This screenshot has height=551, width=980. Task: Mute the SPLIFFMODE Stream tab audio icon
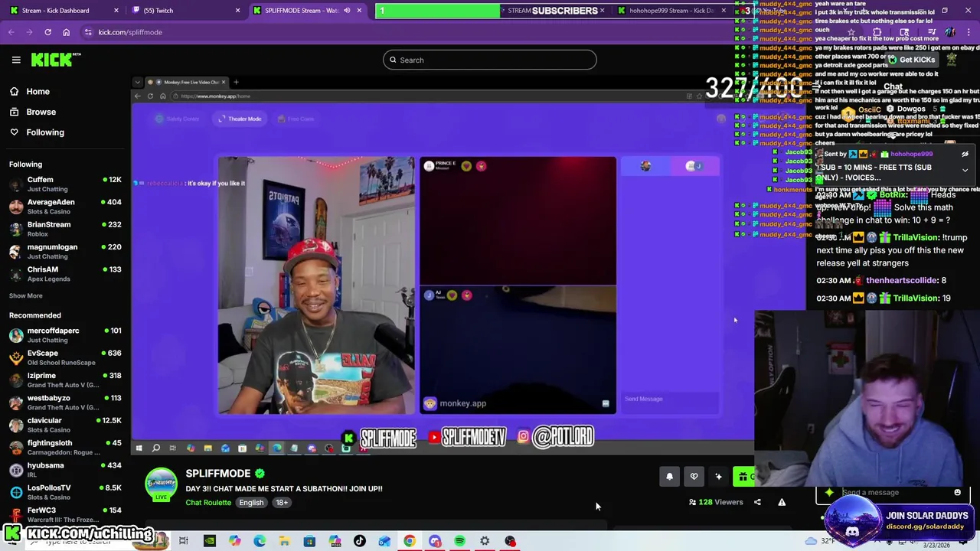pyautogui.click(x=347, y=11)
